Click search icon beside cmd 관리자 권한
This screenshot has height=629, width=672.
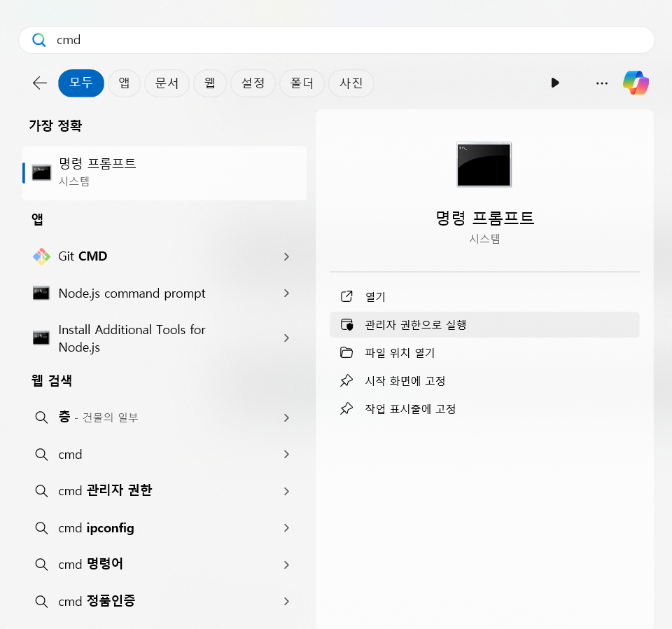(41, 491)
